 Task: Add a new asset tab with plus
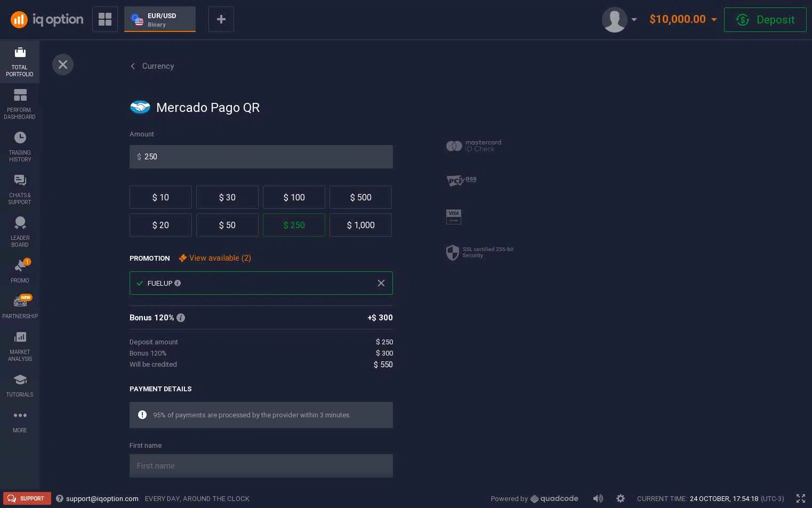tap(221, 19)
